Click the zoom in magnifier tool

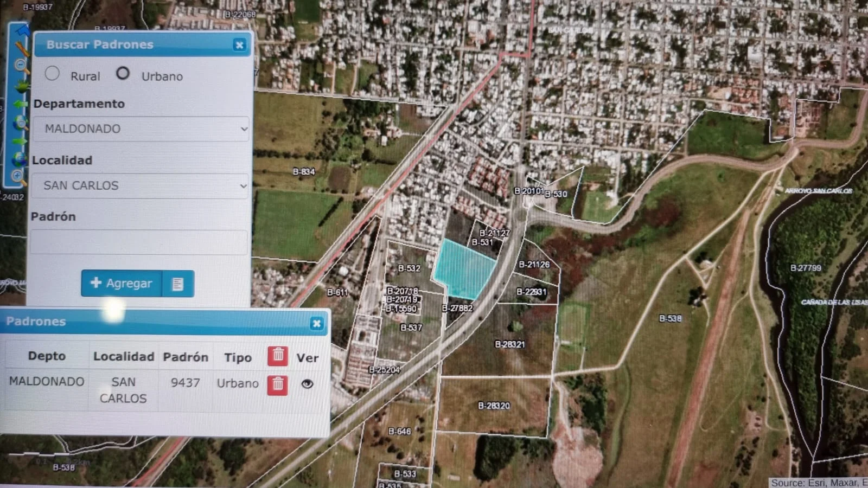17,176
